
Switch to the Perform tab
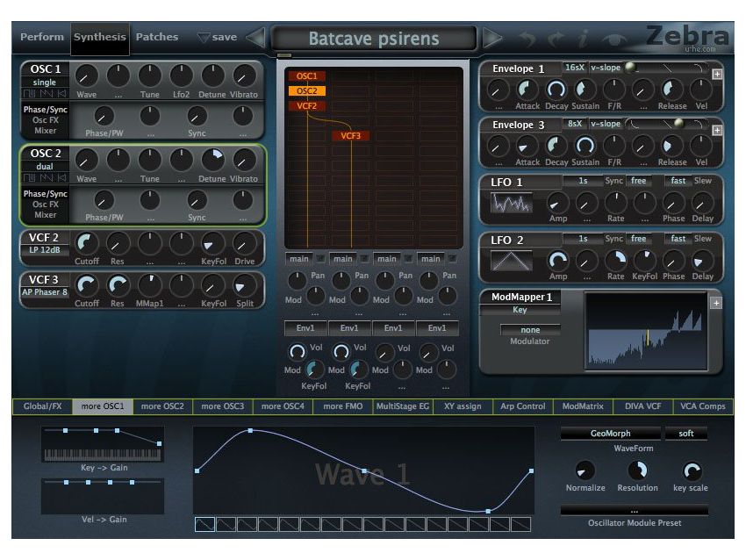pos(42,37)
